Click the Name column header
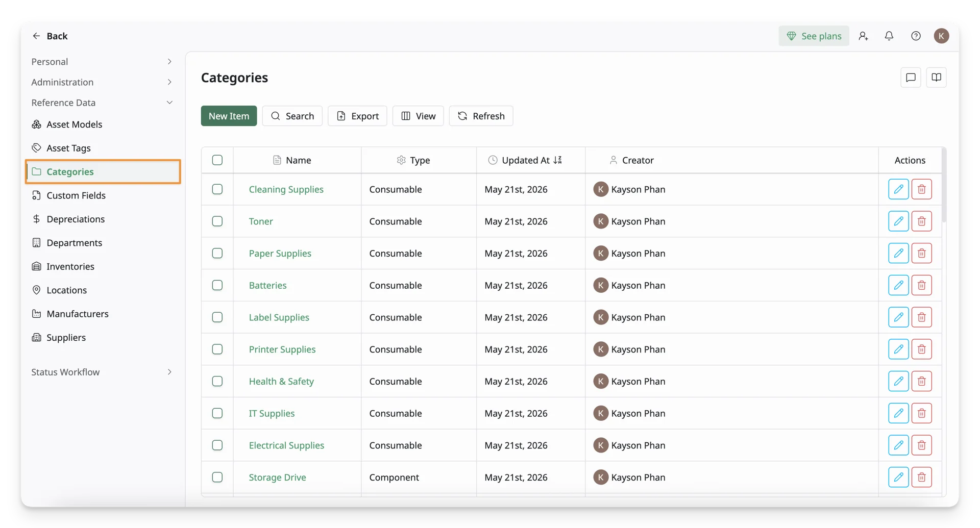The width and height of the screenshot is (980, 528). pyautogui.click(x=298, y=160)
